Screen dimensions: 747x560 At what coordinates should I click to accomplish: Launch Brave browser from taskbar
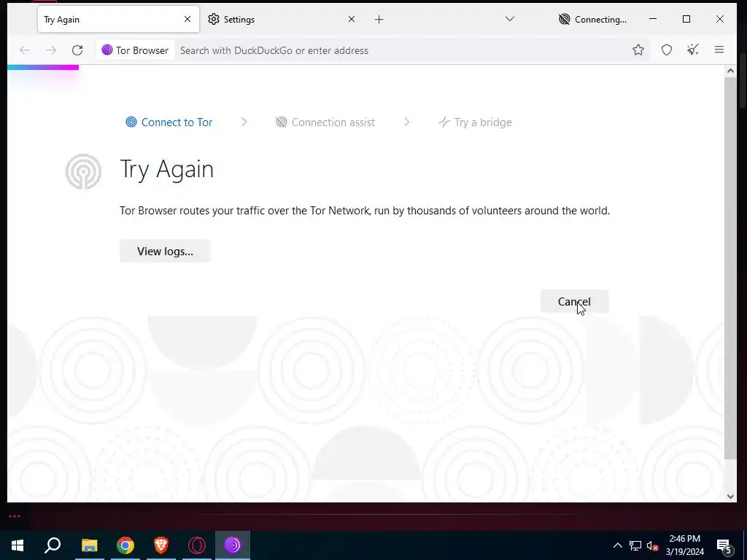[161, 545]
